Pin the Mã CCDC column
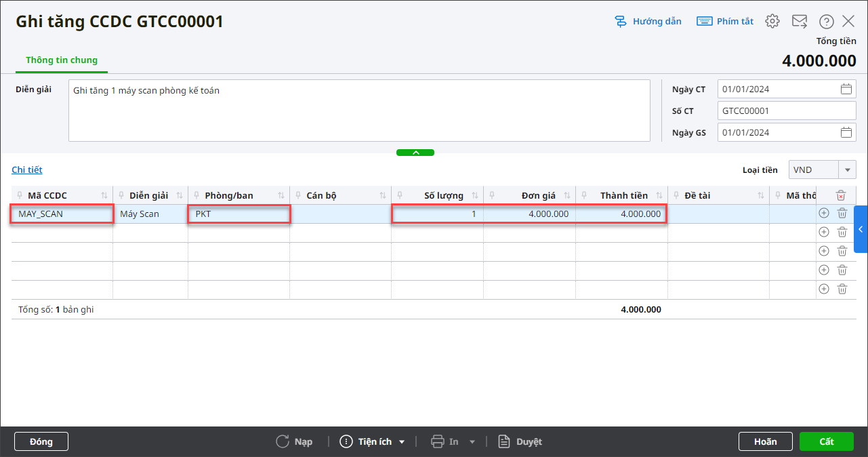Image resolution: width=868 pixels, height=457 pixels. click(19, 196)
